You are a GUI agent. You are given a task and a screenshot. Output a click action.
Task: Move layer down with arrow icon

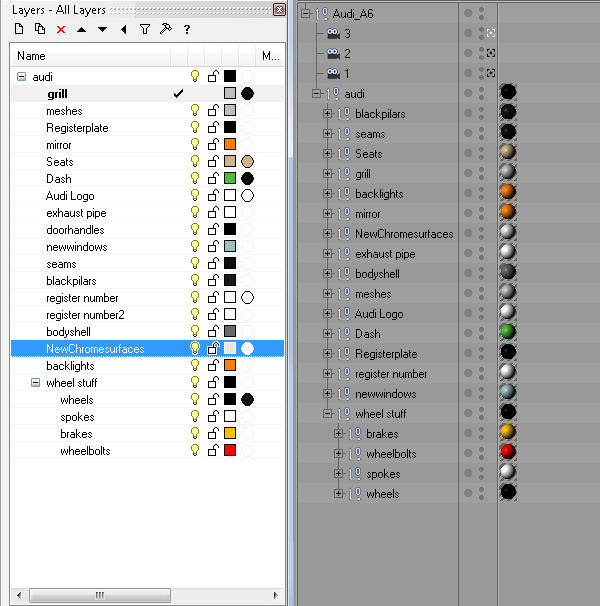click(x=102, y=29)
